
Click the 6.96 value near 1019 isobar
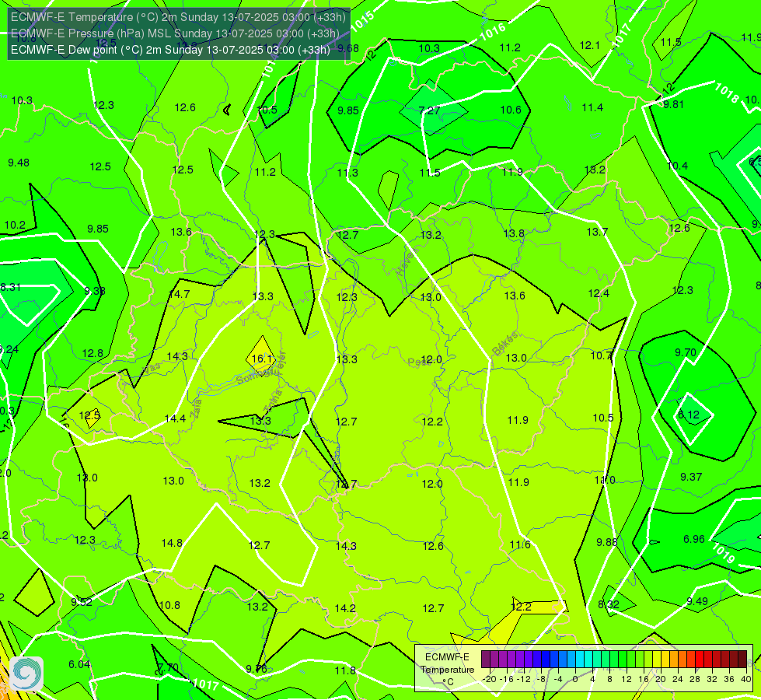click(693, 539)
